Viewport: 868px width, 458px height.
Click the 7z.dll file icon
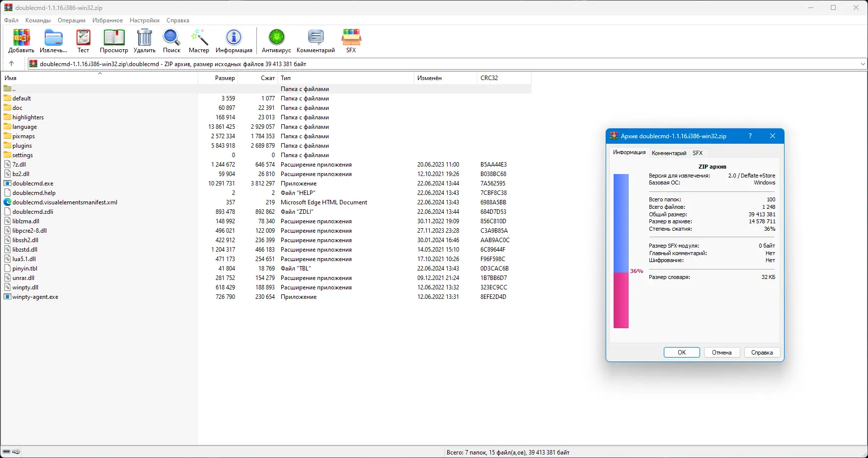tap(7, 164)
